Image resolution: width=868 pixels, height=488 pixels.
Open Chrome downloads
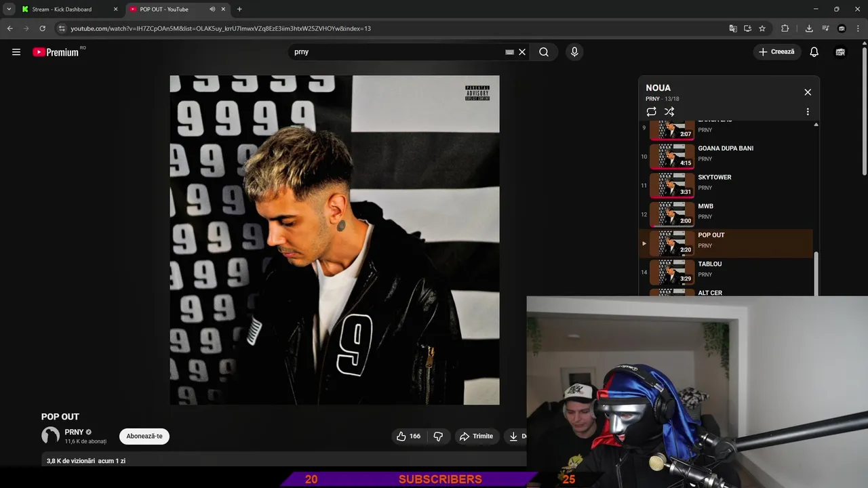(809, 28)
